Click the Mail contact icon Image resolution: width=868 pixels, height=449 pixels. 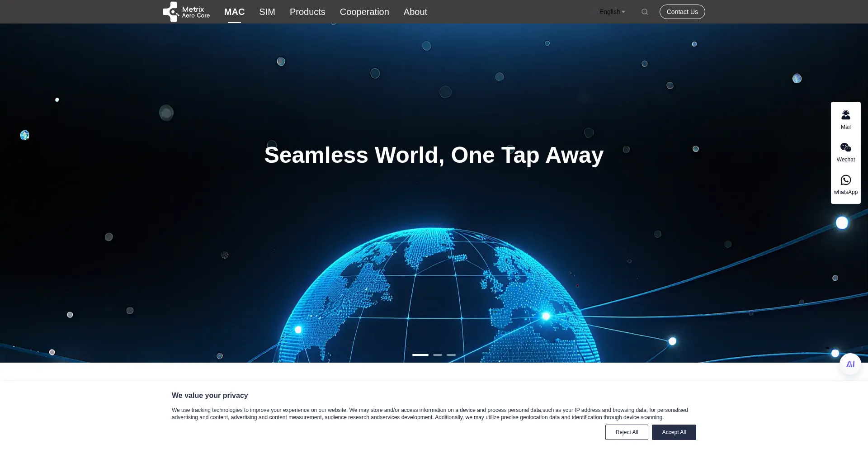pyautogui.click(x=845, y=119)
